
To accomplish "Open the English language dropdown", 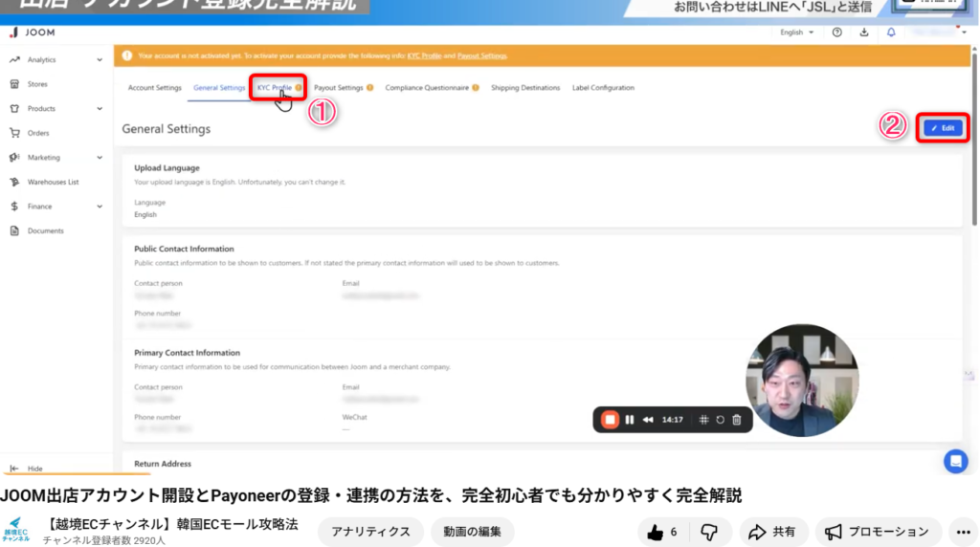I will tap(796, 33).
